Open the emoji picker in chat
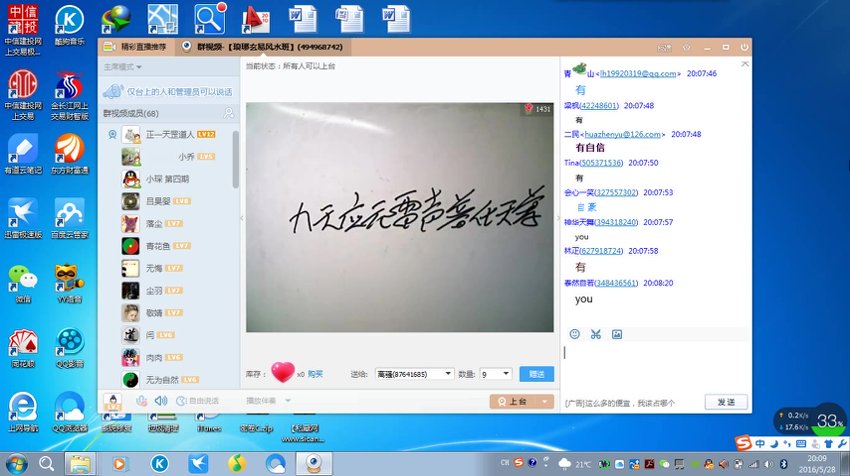 (575, 335)
